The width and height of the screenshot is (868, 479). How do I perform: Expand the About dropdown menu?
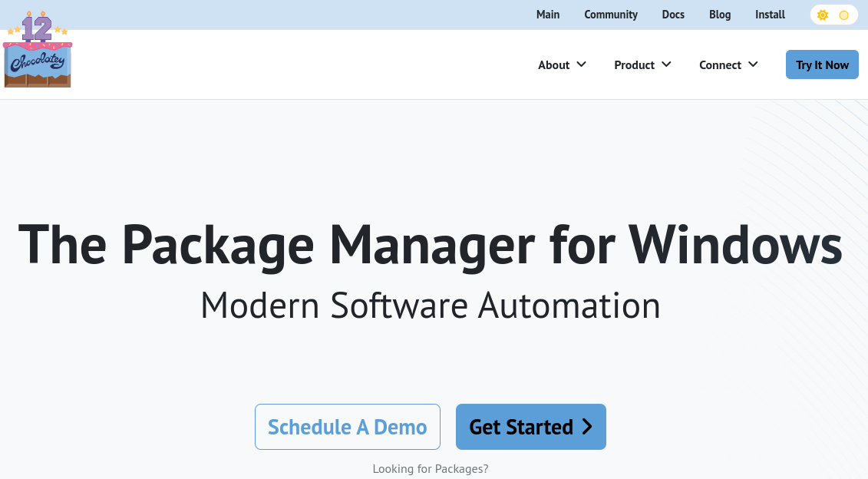[x=562, y=64]
